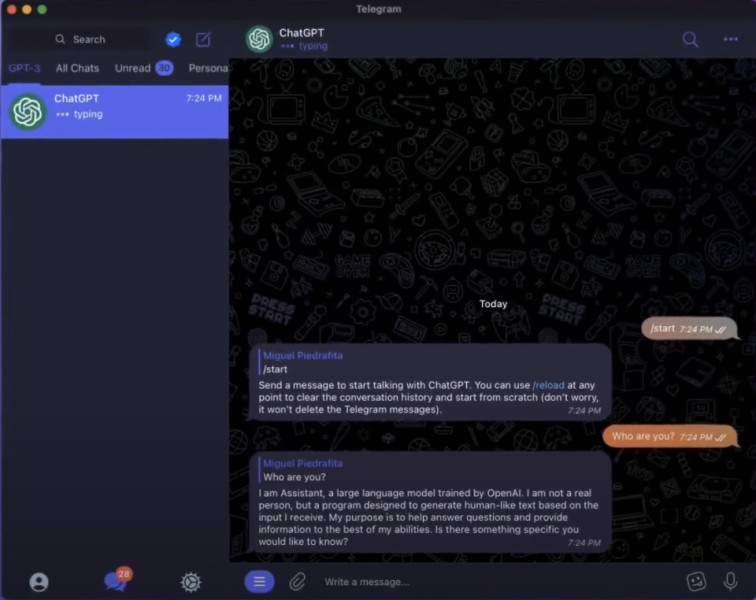The width and height of the screenshot is (756, 600).
Task: Switch to the All Chats tab
Action: (77, 68)
